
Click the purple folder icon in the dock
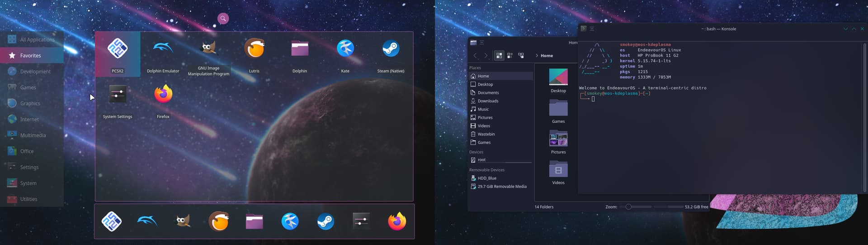point(255,221)
